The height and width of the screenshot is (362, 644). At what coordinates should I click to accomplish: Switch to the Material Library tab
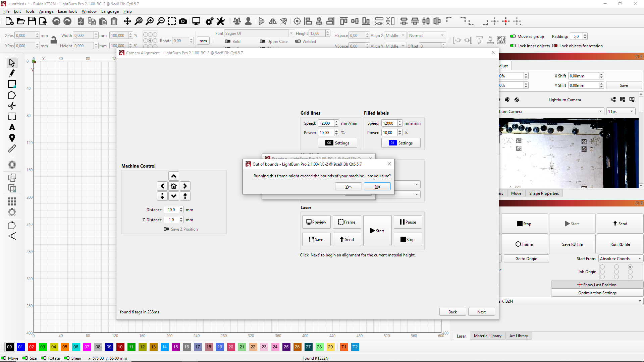[x=487, y=336]
